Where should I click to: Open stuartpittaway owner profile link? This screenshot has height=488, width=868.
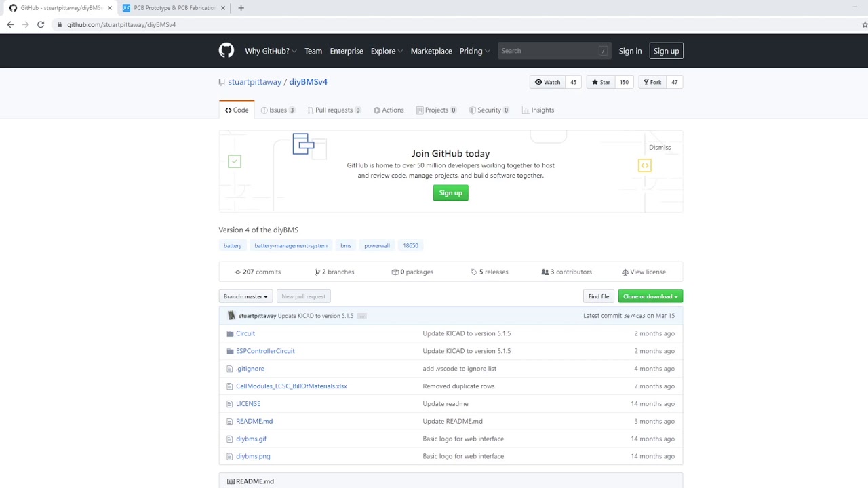[x=255, y=82]
